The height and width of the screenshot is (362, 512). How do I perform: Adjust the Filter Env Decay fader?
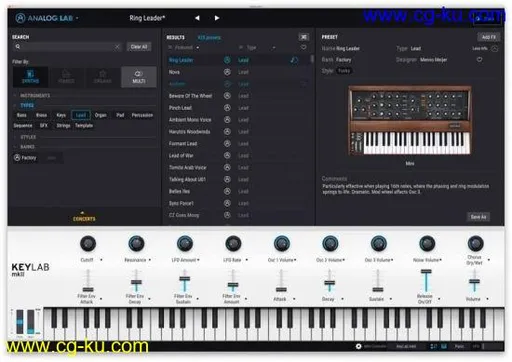coord(136,282)
